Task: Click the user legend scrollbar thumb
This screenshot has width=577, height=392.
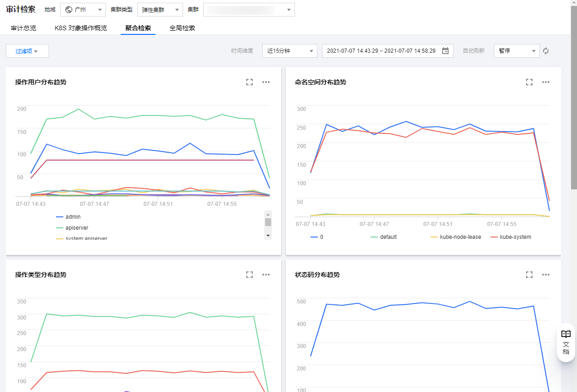Action: (268, 222)
